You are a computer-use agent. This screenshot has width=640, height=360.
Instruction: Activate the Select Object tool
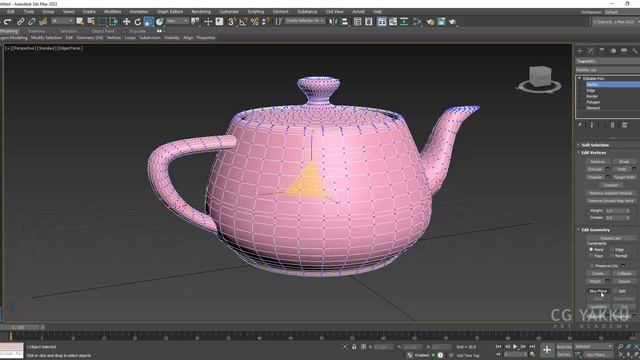coord(80,22)
